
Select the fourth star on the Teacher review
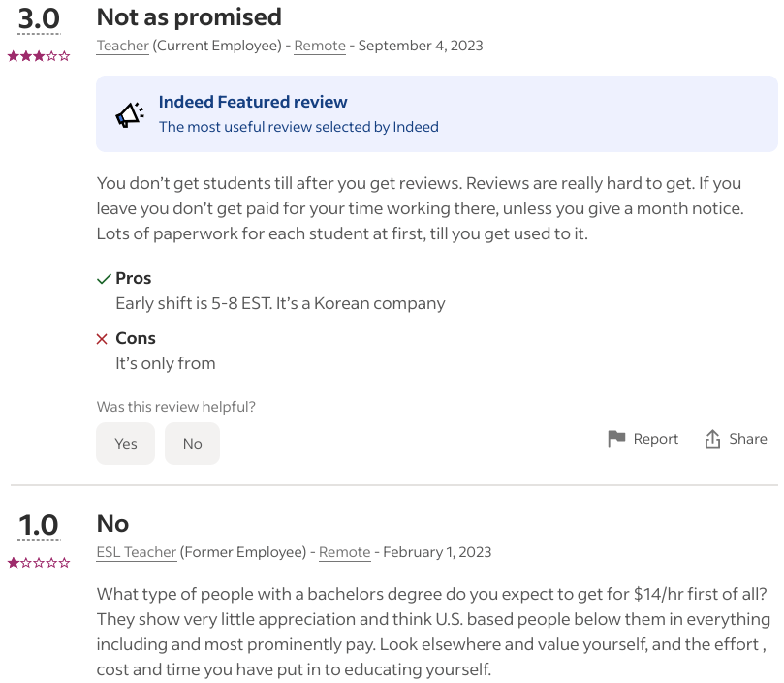[x=53, y=56]
